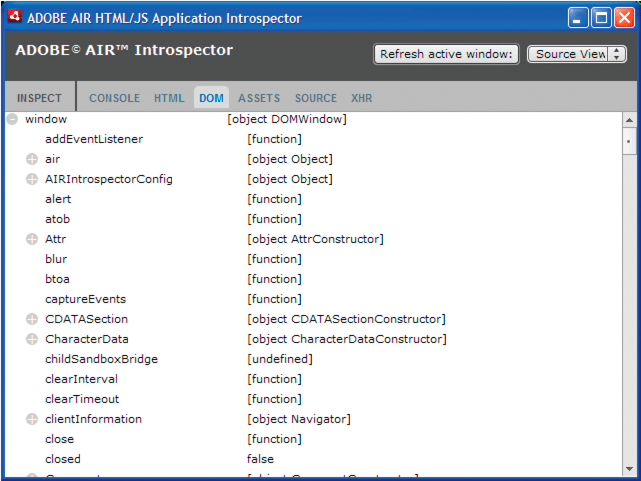641x481 pixels.
Task: Select the close property name
Action: coord(60,439)
